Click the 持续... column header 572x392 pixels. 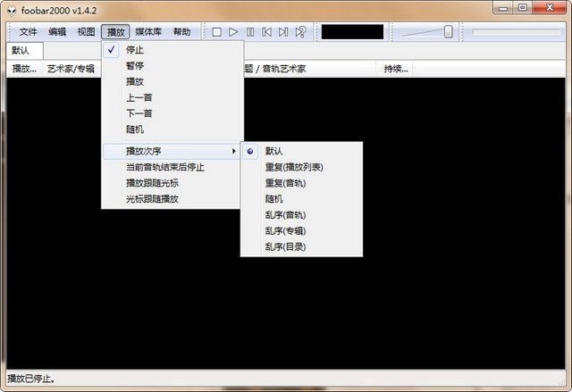pyautogui.click(x=395, y=69)
